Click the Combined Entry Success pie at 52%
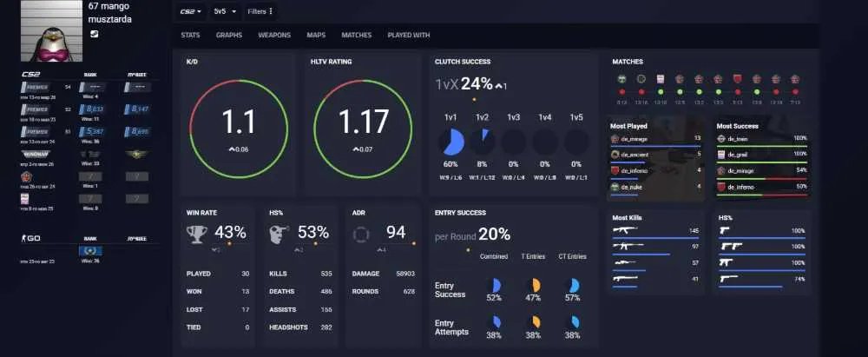Viewport: 868px width, 357px height. point(494,286)
